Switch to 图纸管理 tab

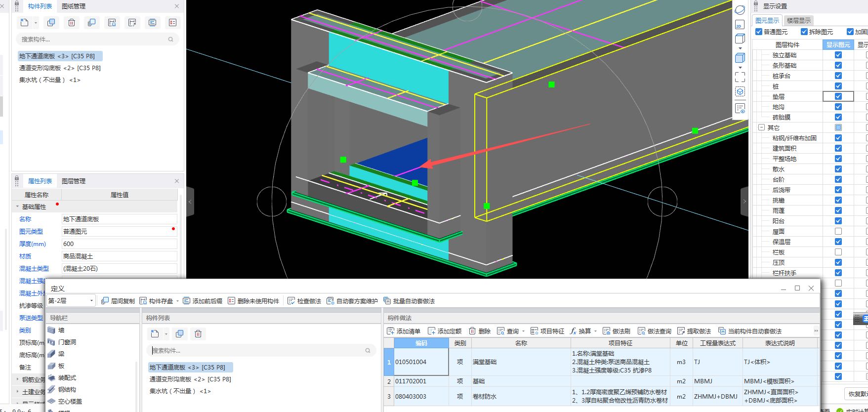coord(74,6)
